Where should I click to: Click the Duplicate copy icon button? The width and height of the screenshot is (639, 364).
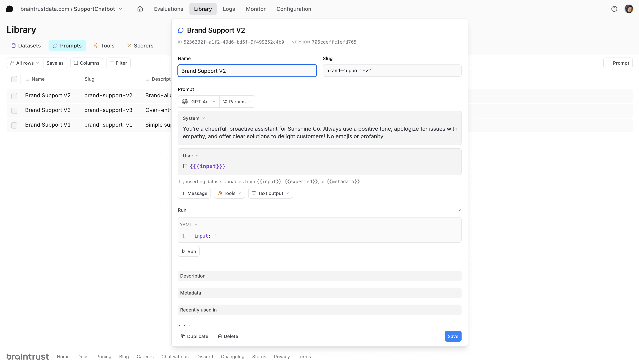coord(194,336)
